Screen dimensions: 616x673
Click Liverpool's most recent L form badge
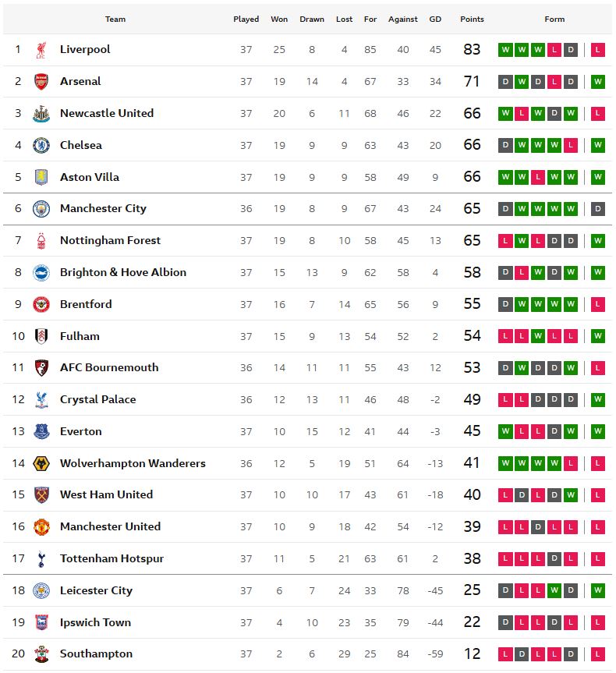[597, 50]
